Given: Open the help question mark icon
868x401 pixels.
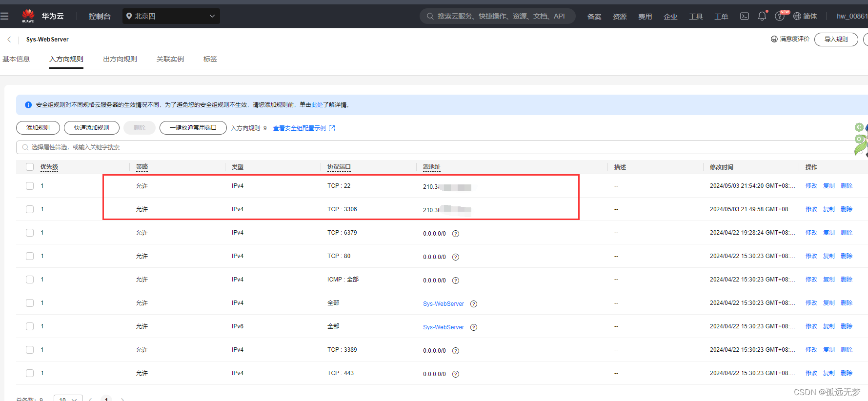Looking at the screenshot, I should coord(780,17).
